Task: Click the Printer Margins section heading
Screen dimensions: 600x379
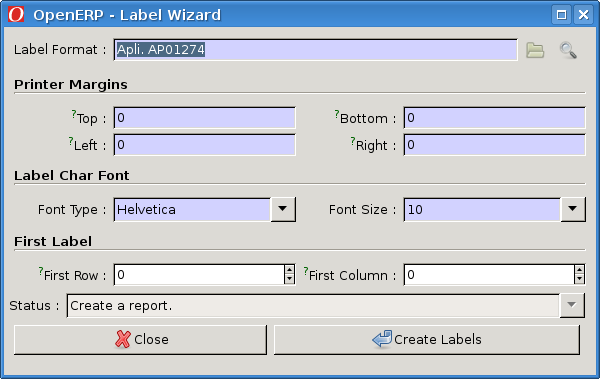Action: click(71, 85)
